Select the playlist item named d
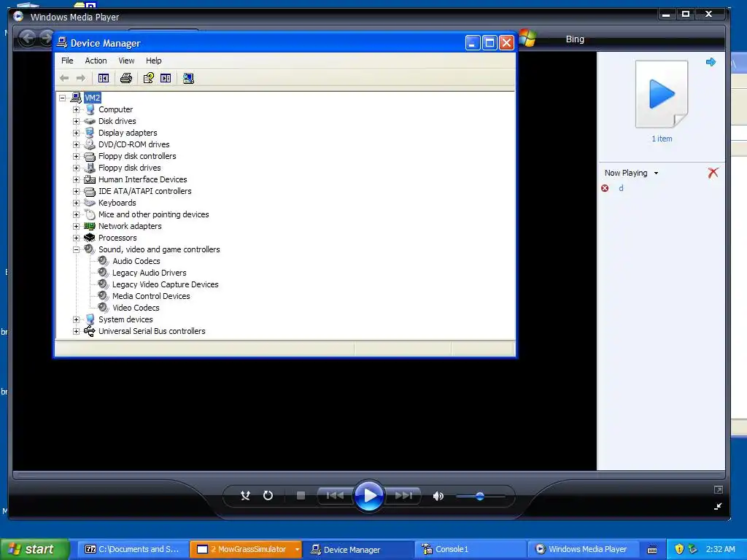This screenshot has width=747, height=560. tap(621, 188)
